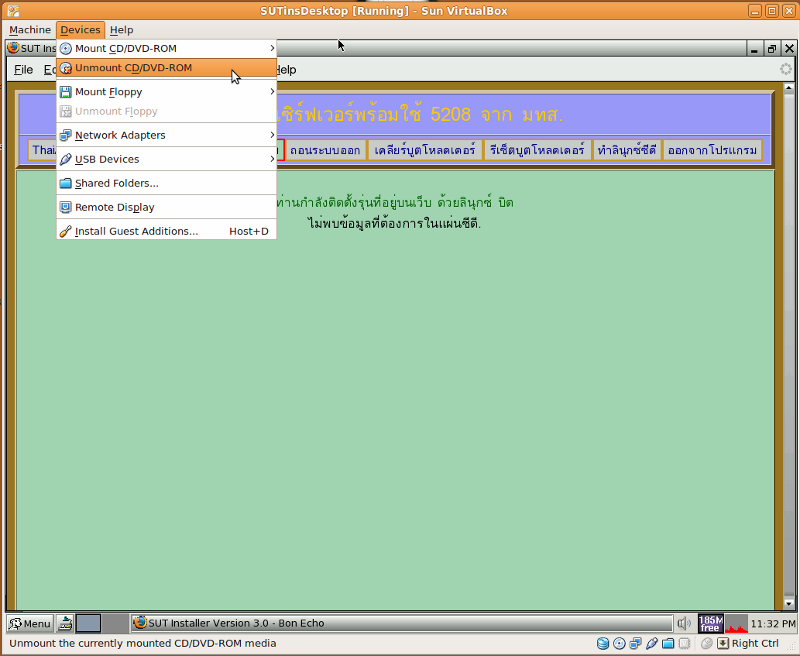Image resolution: width=800 pixels, height=656 pixels.
Task: Click the floppy disk icon beside Mount Floppy
Action: (65, 92)
